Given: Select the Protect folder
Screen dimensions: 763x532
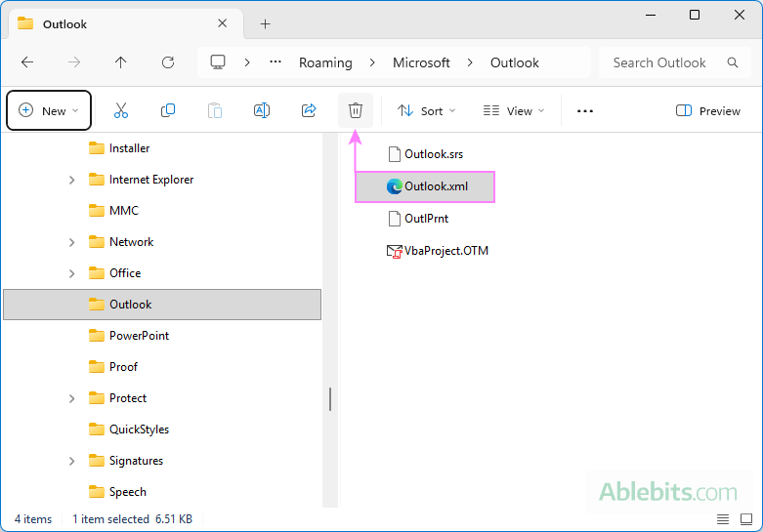Looking at the screenshot, I should click(127, 398).
